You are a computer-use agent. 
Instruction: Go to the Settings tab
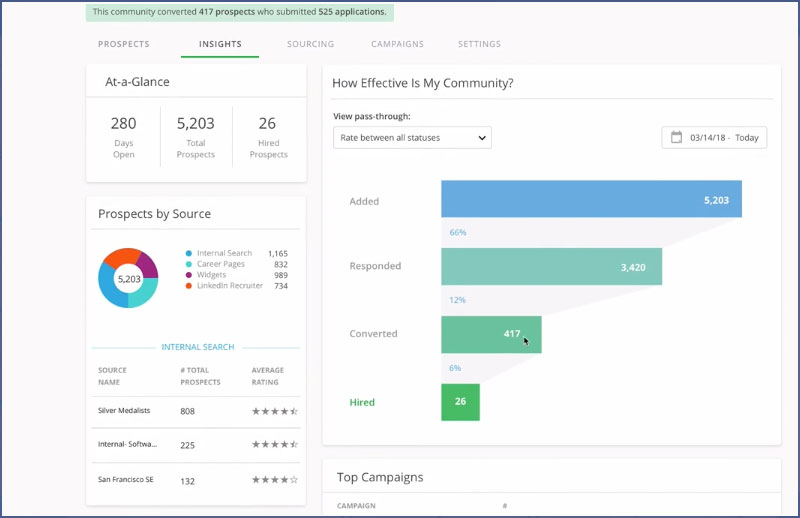479,44
